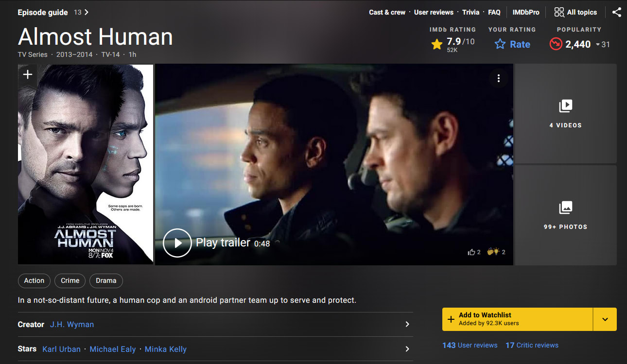627x364 pixels.
Task: Open 17 Critic reviews link
Action: (x=532, y=345)
